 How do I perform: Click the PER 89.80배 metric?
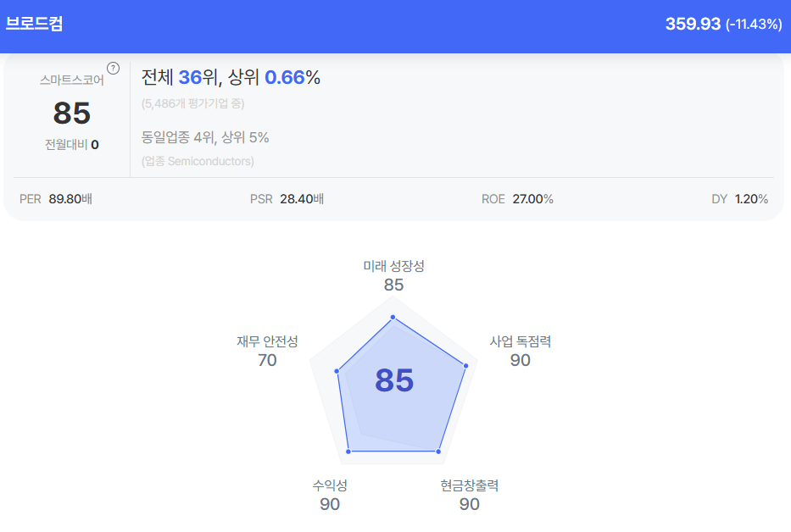[56, 199]
